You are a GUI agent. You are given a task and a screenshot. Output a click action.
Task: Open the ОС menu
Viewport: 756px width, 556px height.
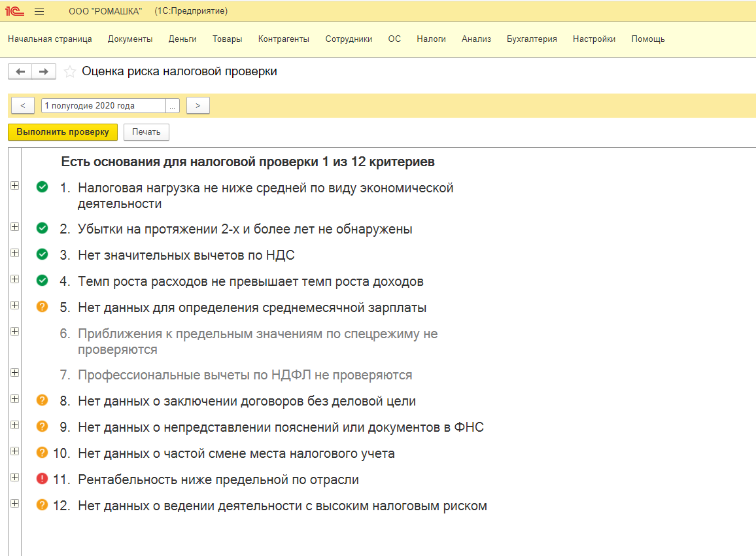(394, 39)
